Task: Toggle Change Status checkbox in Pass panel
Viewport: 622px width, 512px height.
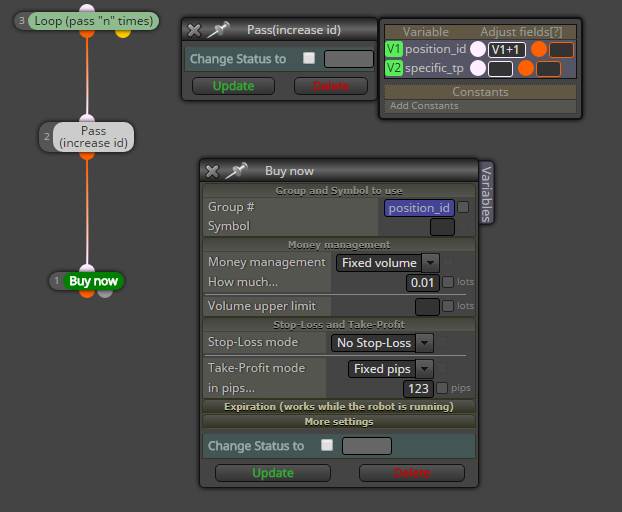Action: (309, 58)
